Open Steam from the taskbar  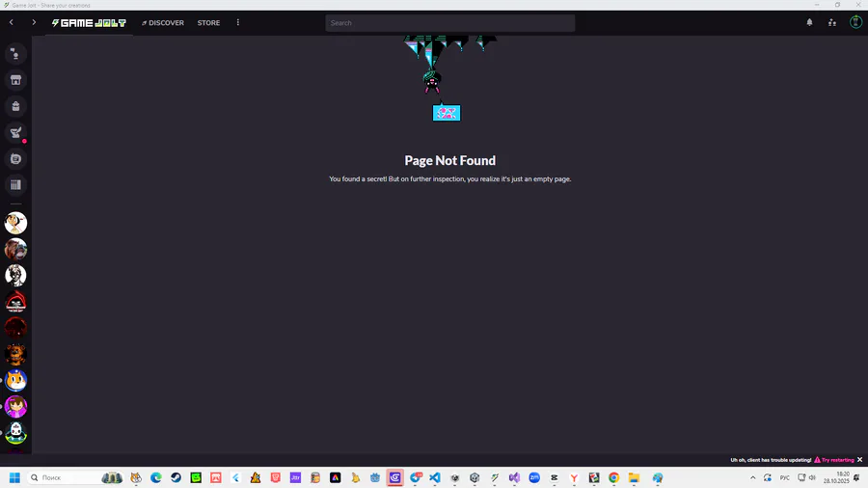coord(176,477)
